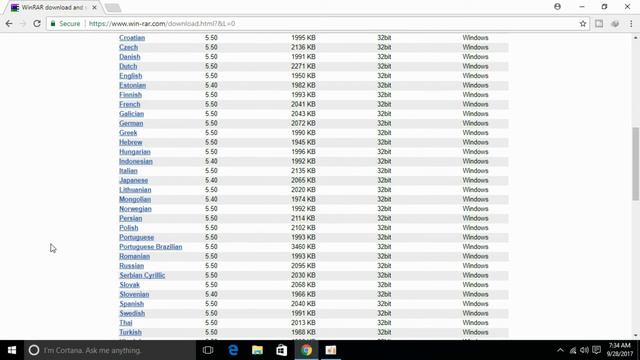Open Chrome menu with three dots
Viewport: 640px width, 360px height.
tap(631, 24)
